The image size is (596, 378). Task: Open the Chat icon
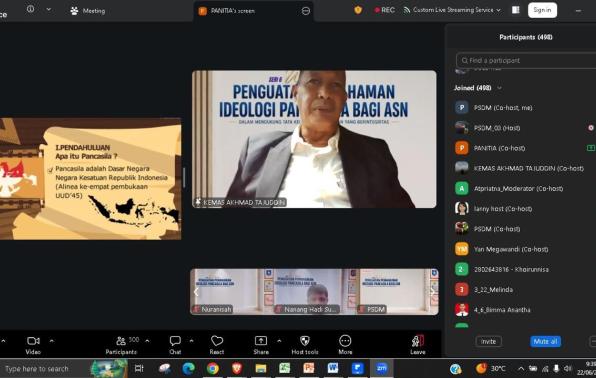175,341
